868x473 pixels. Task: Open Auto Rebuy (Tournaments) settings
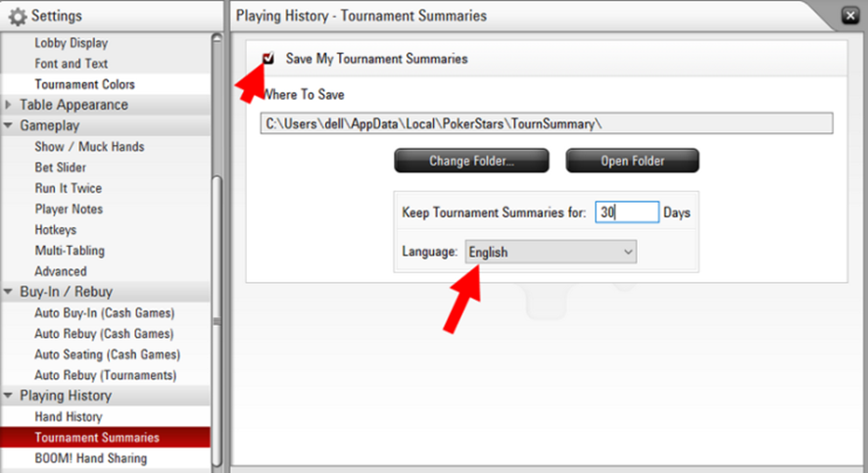[105, 375]
